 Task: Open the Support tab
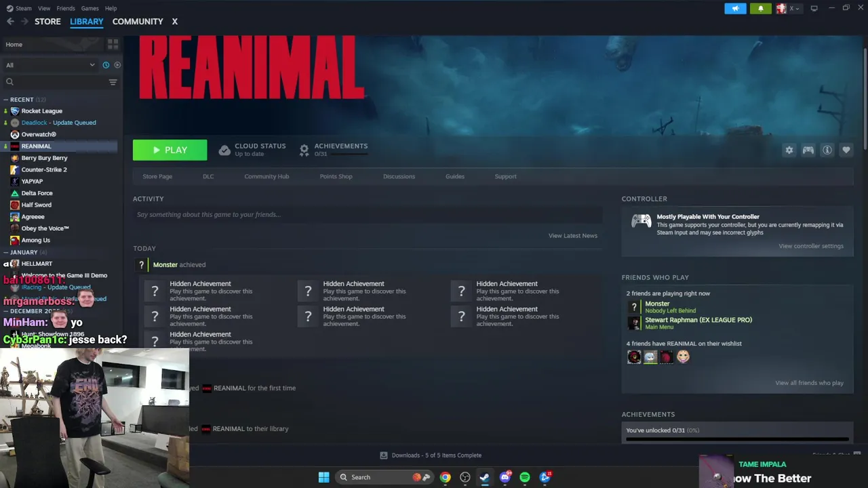point(505,176)
